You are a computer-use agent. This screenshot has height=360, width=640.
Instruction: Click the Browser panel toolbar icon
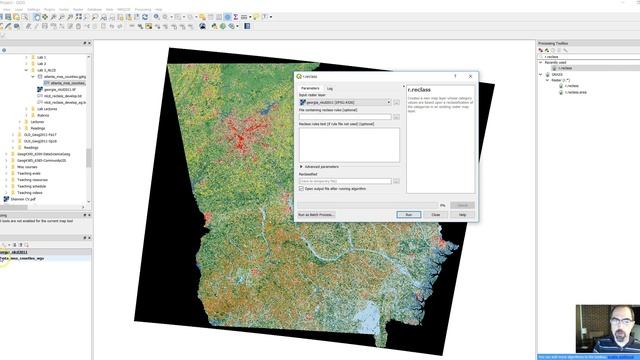click(4, 50)
